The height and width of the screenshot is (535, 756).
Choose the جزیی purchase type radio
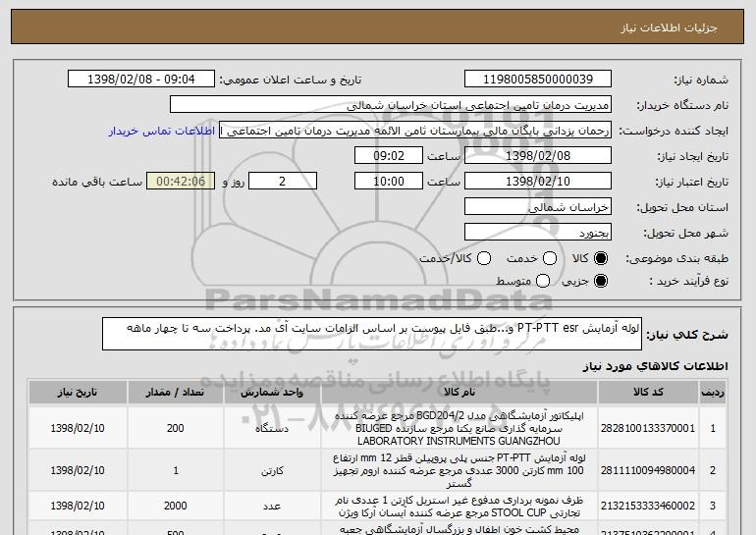pos(601,281)
